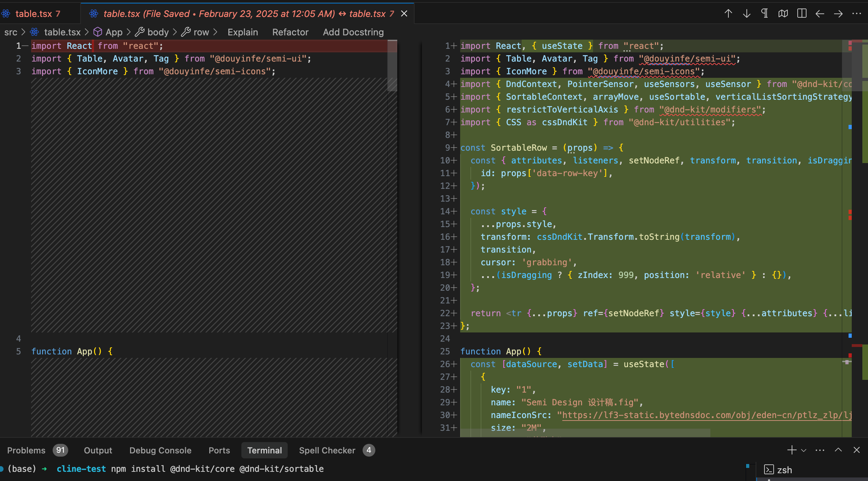The height and width of the screenshot is (481, 868).
Task: Open terminal launch profile dropdown chevron
Action: click(804, 450)
